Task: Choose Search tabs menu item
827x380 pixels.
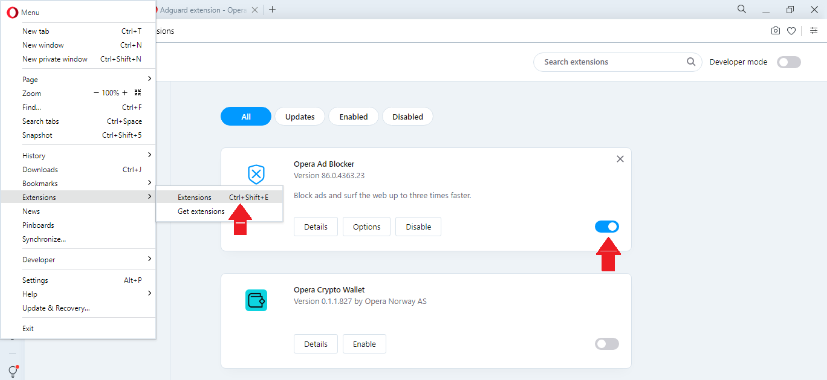Action: pos(78,121)
